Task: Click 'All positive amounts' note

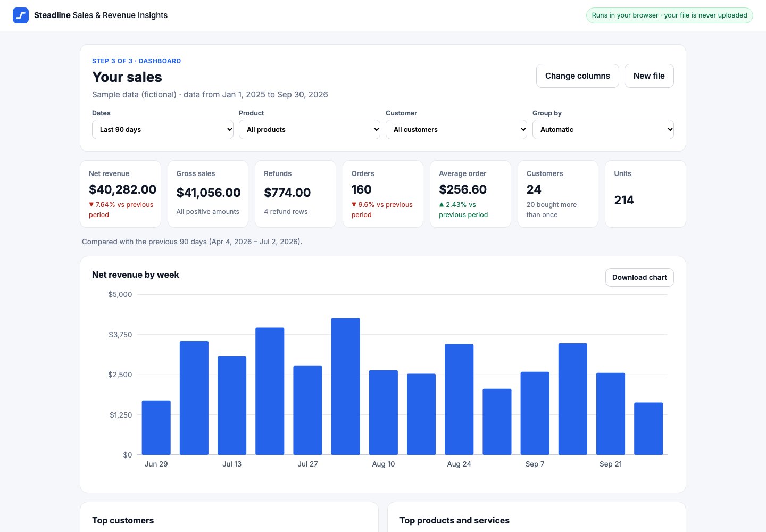Action: point(208,211)
